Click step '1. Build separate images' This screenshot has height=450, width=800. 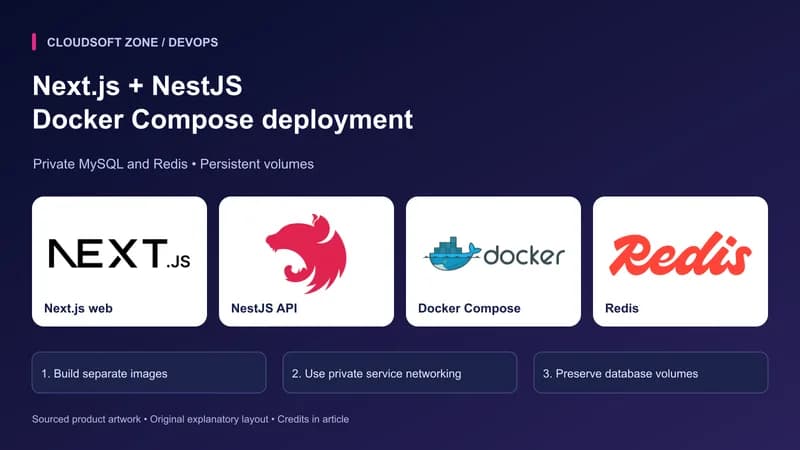149,372
